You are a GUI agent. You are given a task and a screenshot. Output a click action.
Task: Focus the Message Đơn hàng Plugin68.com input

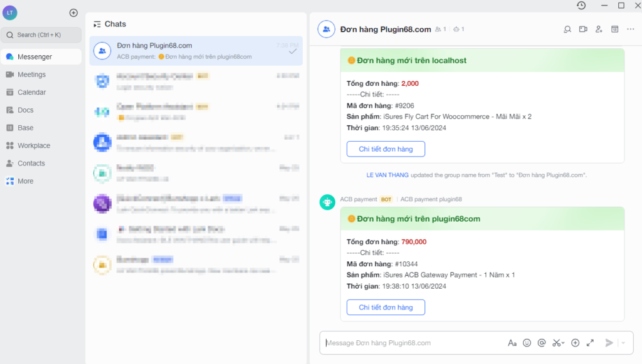point(414,343)
